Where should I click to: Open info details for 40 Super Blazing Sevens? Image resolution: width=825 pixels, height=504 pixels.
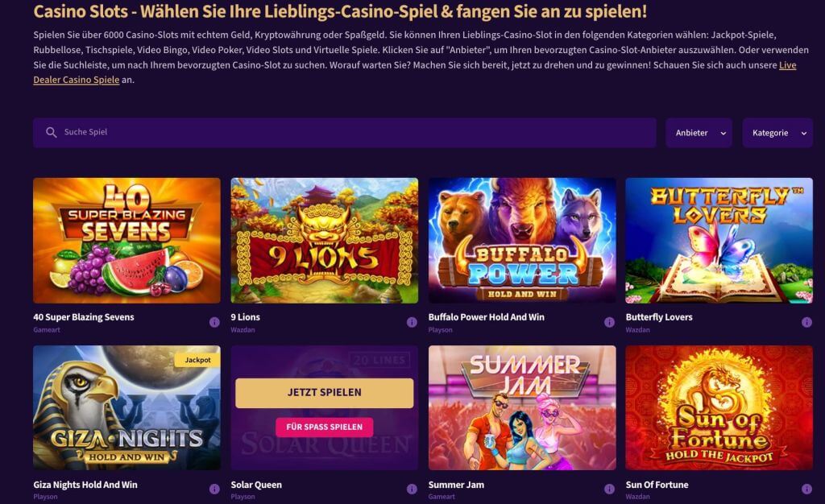[214, 322]
